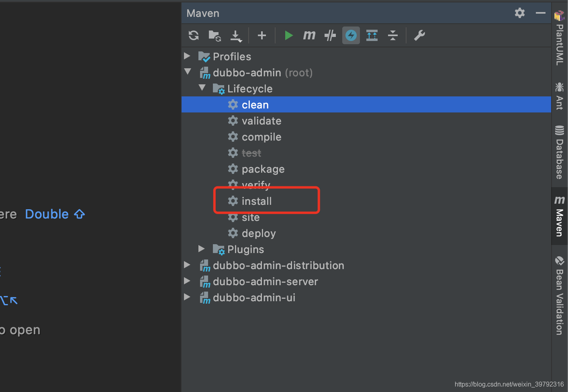This screenshot has height=392, width=568.
Task: Open the Database side tab
Action: [x=560, y=152]
